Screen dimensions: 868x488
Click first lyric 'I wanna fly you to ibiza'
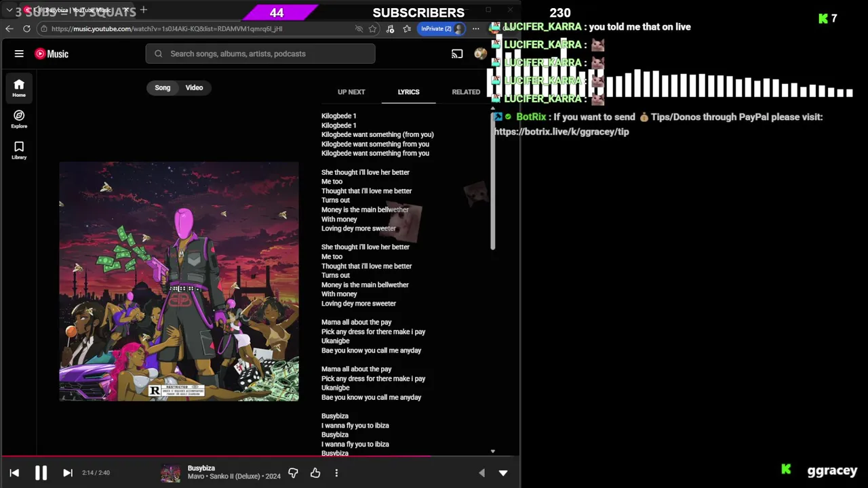[x=355, y=425]
